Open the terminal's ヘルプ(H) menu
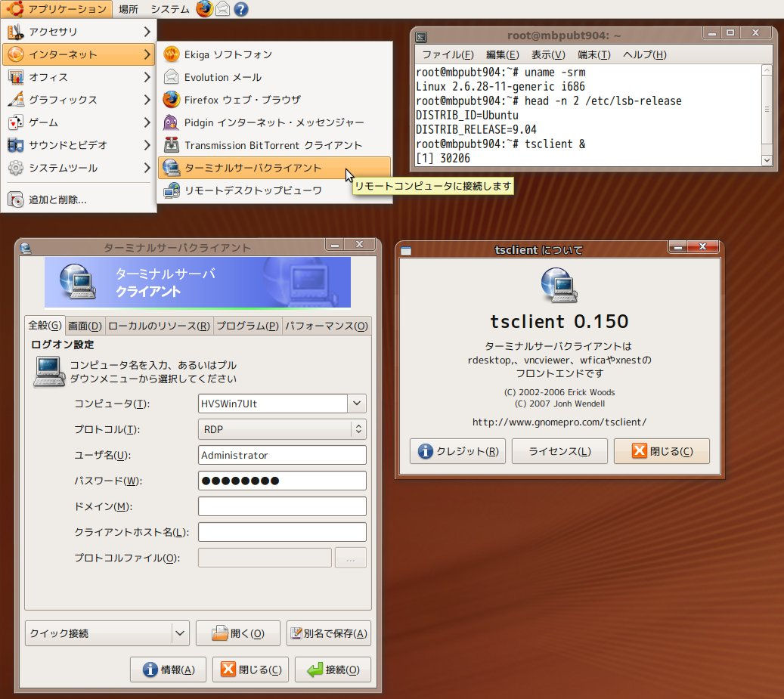 click(644, 54)
